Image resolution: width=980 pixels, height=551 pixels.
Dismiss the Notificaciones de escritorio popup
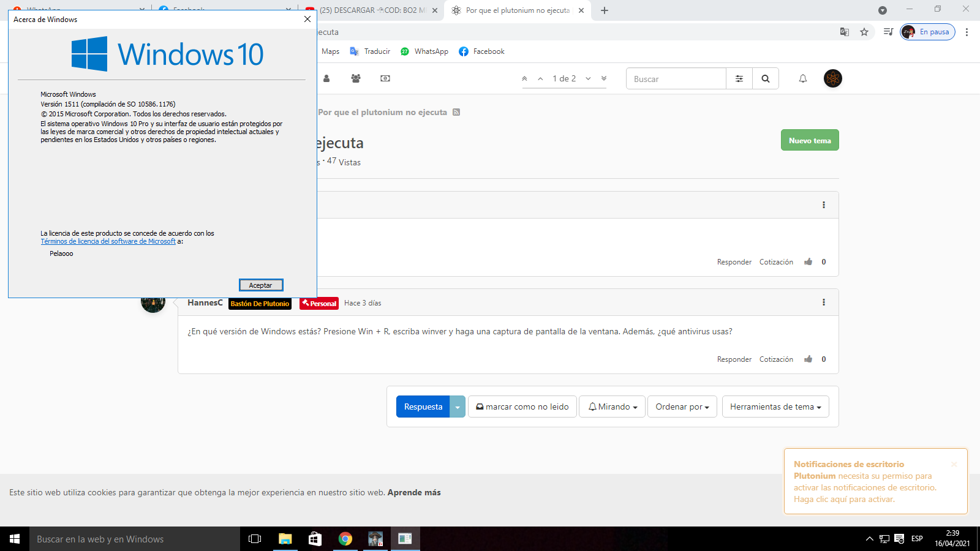954,464
